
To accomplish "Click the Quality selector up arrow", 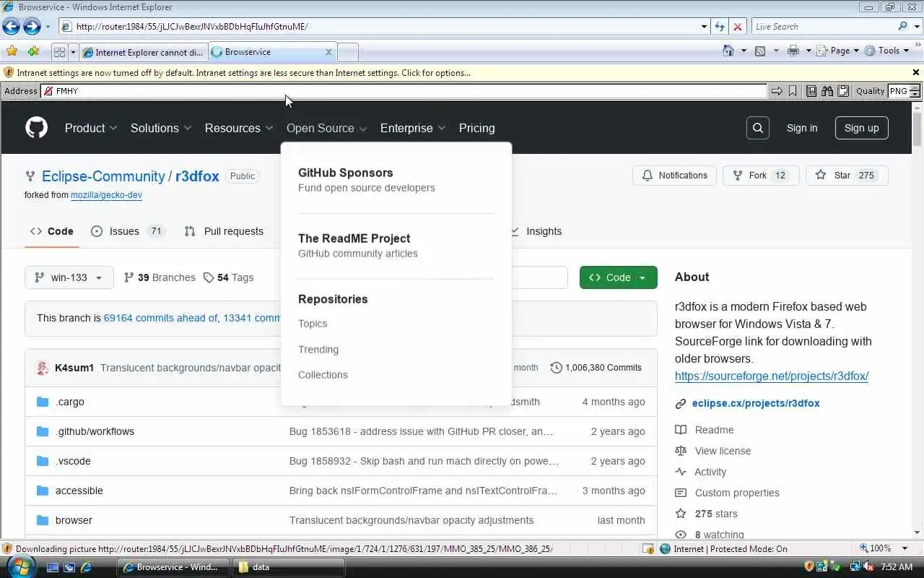I will tap(915, 88).
